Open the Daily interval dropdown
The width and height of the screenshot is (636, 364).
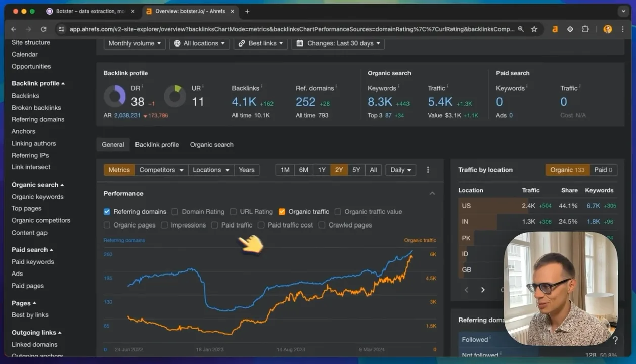coord(401,170)
